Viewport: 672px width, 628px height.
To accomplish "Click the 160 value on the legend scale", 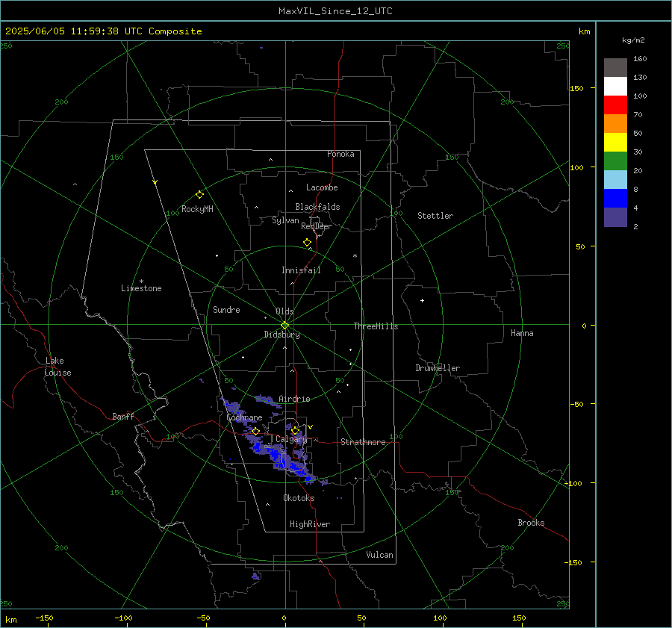I will pyautogui.click(x=640, y=59).
